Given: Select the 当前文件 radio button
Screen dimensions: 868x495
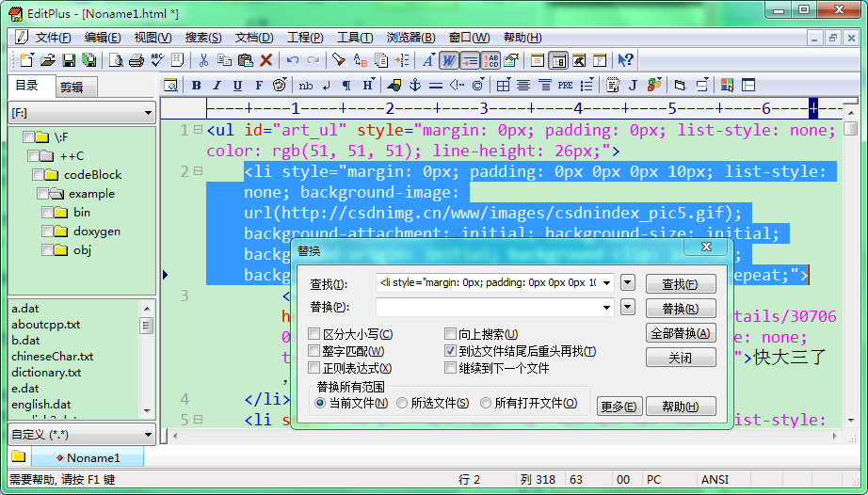Looking at the screenshot, I should pyautogui.click(x=320, y=403).
